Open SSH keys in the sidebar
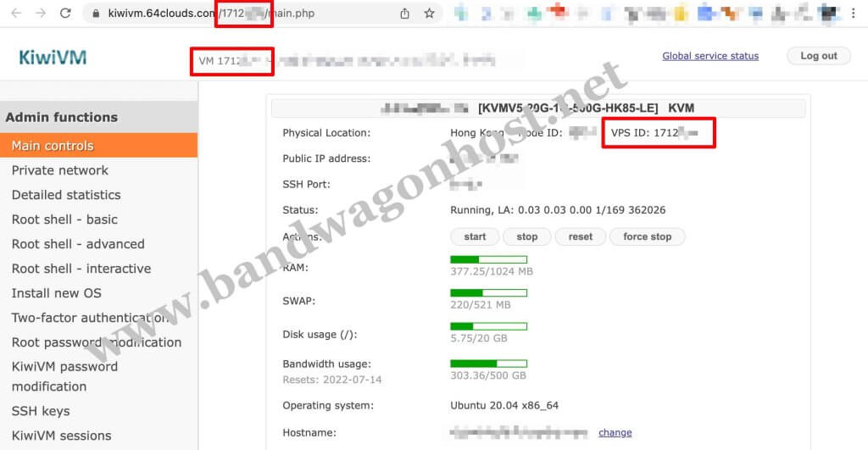Image resolution: width=868 pixels, height=450 pixels. (x=41, y=411)
